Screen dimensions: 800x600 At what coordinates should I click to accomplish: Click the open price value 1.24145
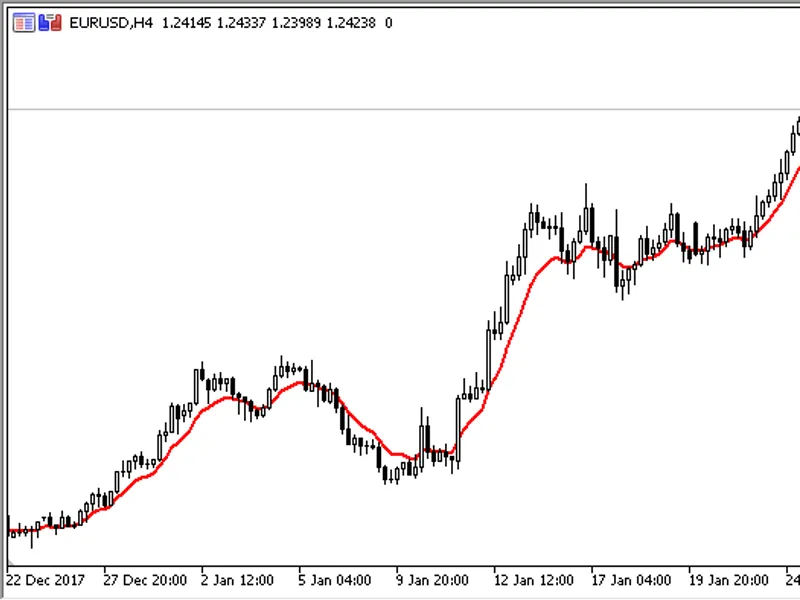tap(186, 23)
